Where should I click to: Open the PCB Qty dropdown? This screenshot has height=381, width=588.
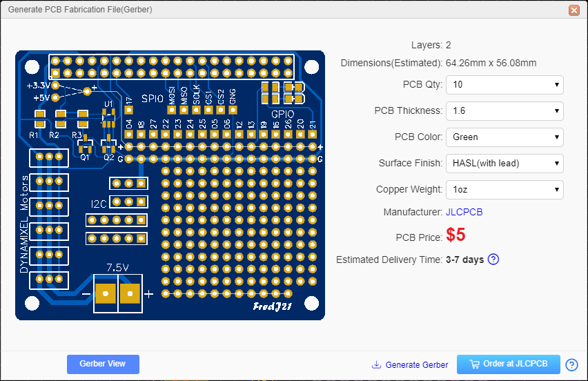(504, 85)
